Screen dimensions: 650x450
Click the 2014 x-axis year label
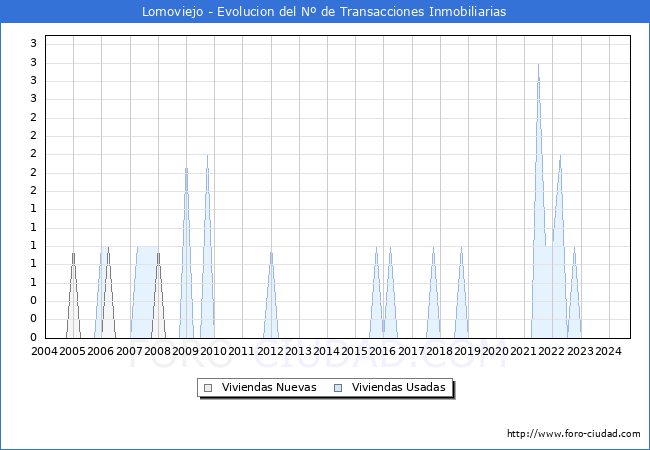click(x=326, y=351)
